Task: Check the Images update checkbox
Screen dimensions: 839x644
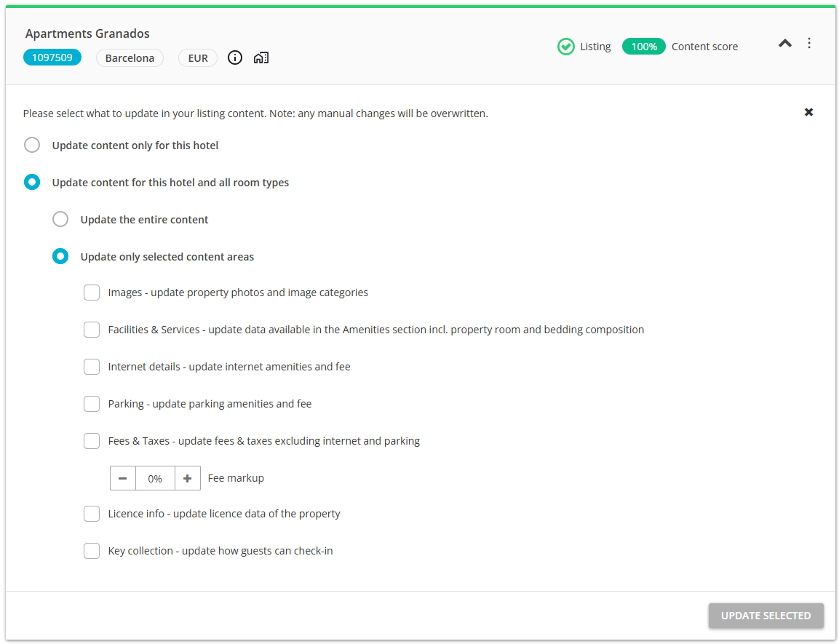Action: click(x=92, y=293)
